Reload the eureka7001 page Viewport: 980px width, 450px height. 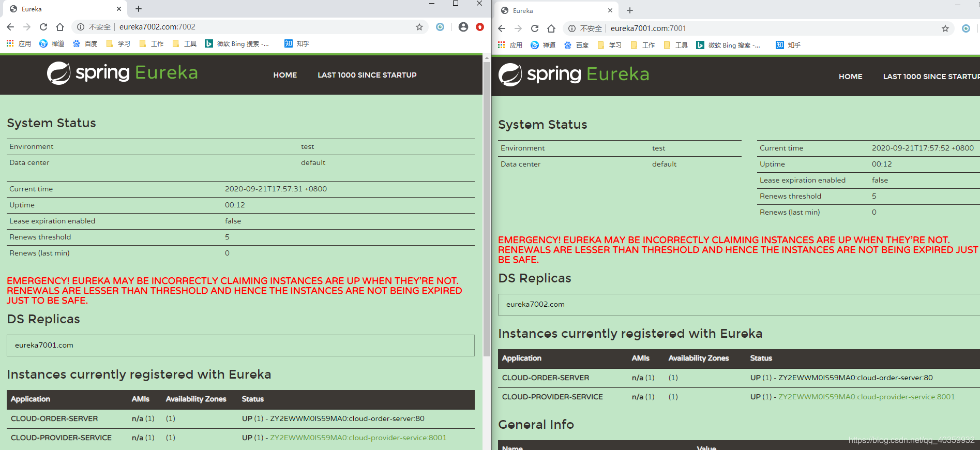(535, 28)
